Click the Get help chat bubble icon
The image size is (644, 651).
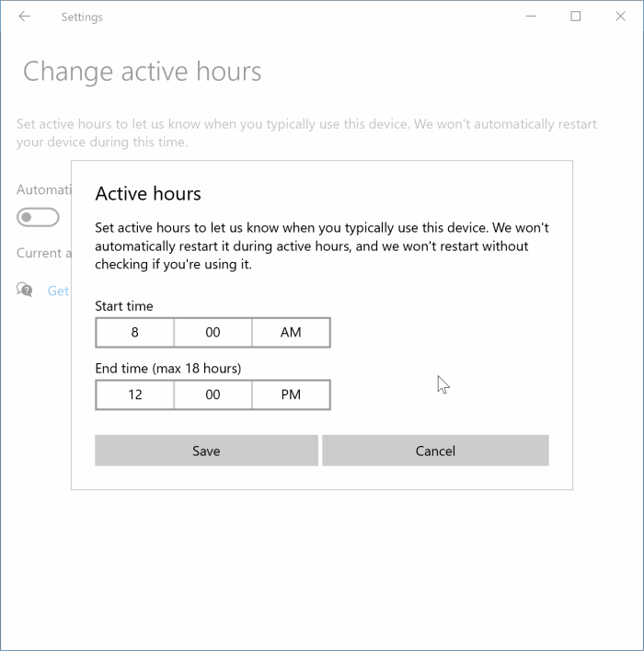[x=25, y=290]
